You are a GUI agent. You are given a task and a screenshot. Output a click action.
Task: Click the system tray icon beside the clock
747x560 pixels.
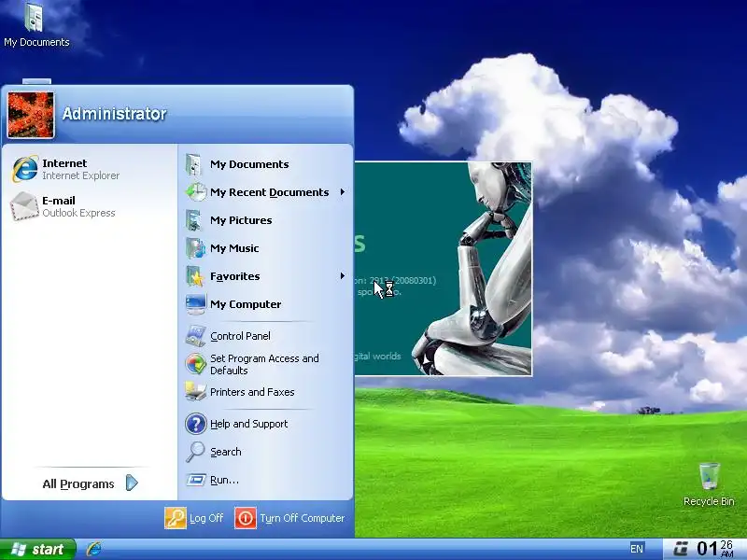(x=682, y=549)
